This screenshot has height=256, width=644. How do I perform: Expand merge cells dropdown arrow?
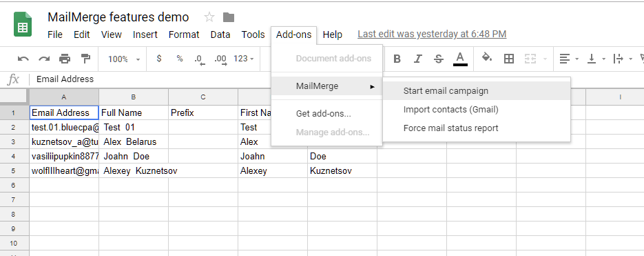coord(546,59)
